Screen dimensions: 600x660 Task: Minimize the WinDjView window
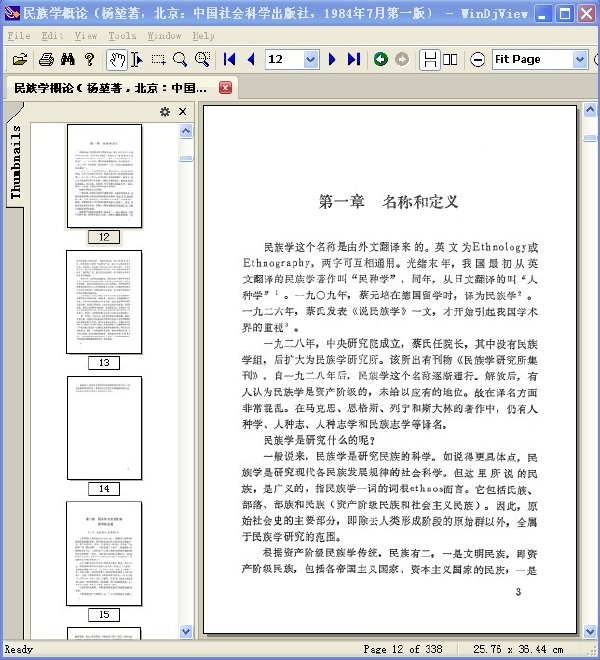pyautogui.click(x=543, y=13)
